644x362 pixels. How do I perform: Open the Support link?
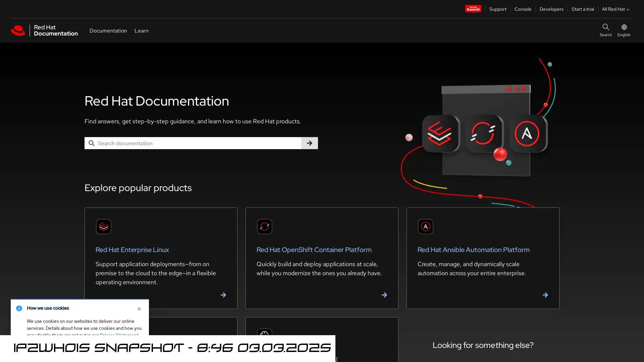pyautogui.click(x=497, y=9)
